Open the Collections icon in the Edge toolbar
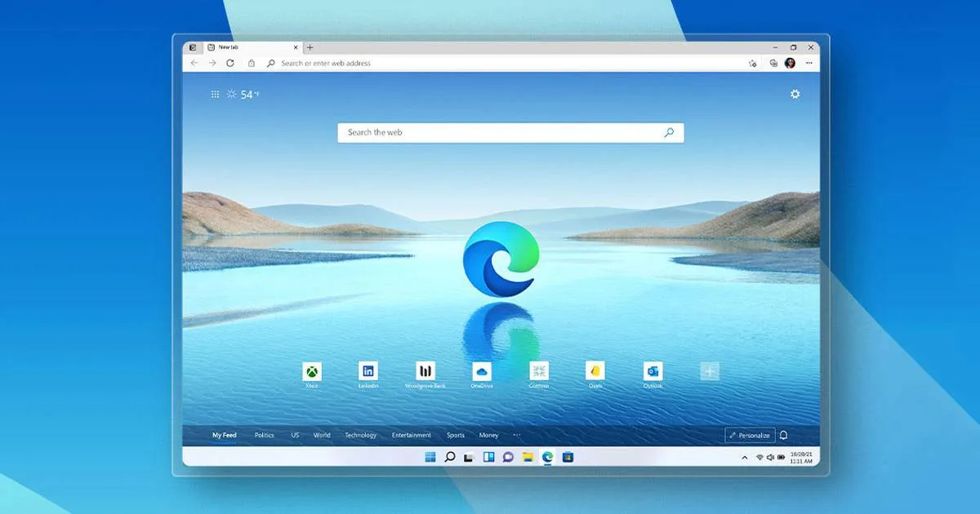The height and width of the screenshot is (514, 980). [773, 63]
